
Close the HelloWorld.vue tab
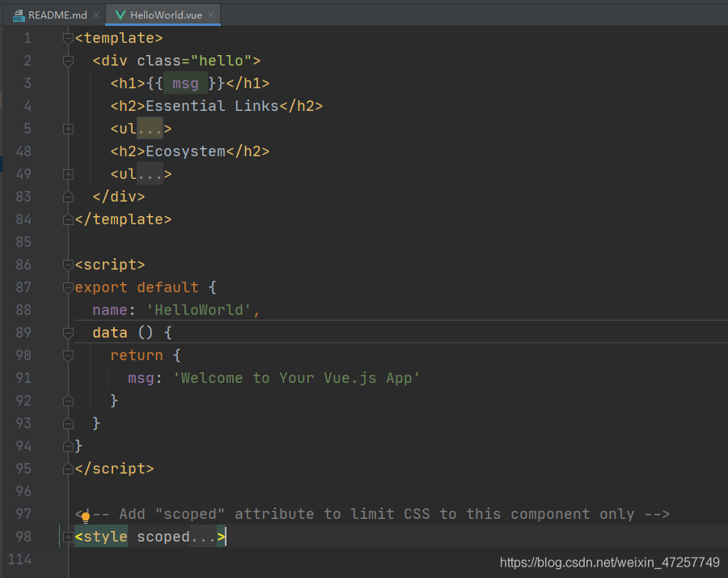coord(211,15)
